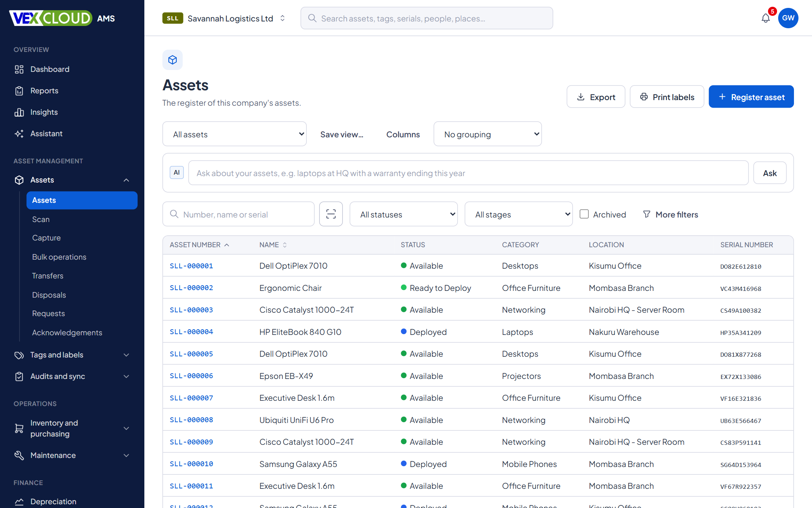Sort by Asset Number column header
This screenshot has height=508, width=812.
click(199, 245)
